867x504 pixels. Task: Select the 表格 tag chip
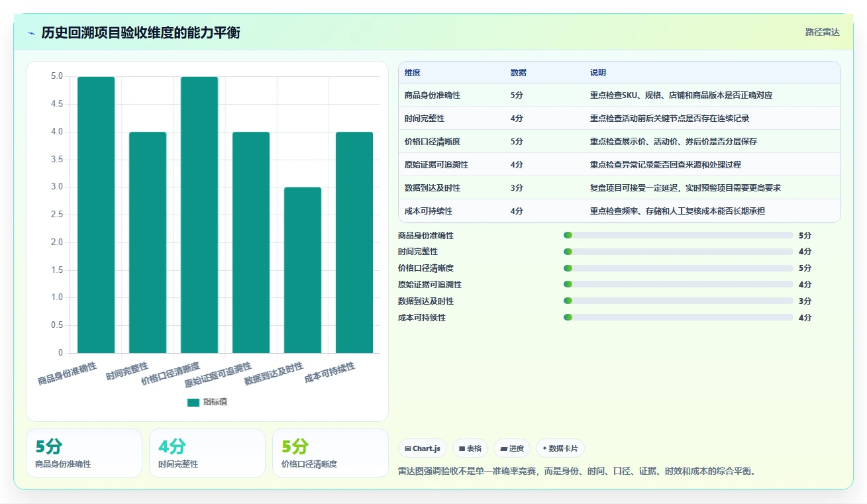point(470,448)
